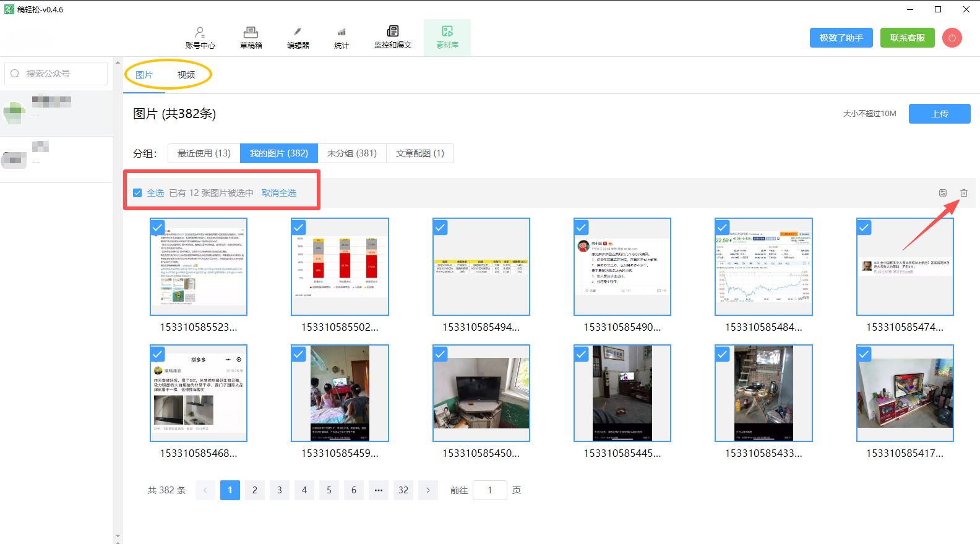Click the 取消全选 deselect all link
Viewport: 980px width, 544px height.
point(278,193)
